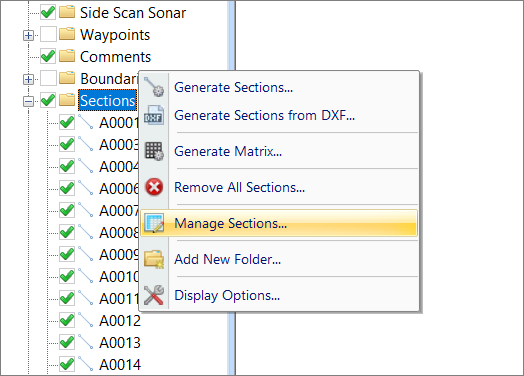Click the DXF file icon

coord(154,115)
